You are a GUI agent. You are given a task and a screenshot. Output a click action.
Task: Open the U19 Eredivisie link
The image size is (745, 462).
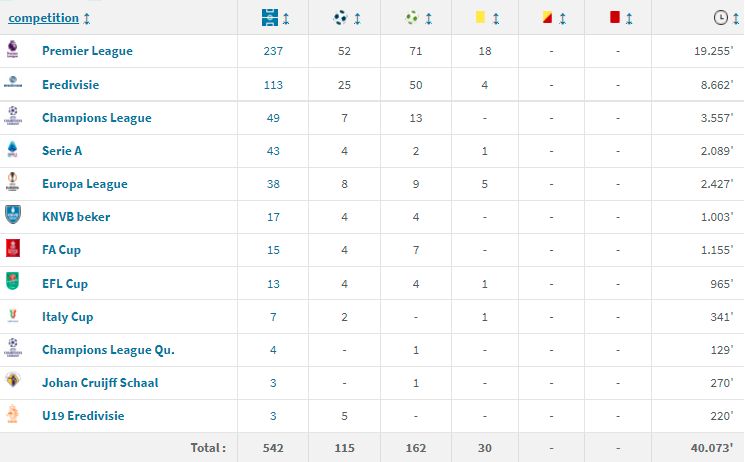click(x=83, y=415)
